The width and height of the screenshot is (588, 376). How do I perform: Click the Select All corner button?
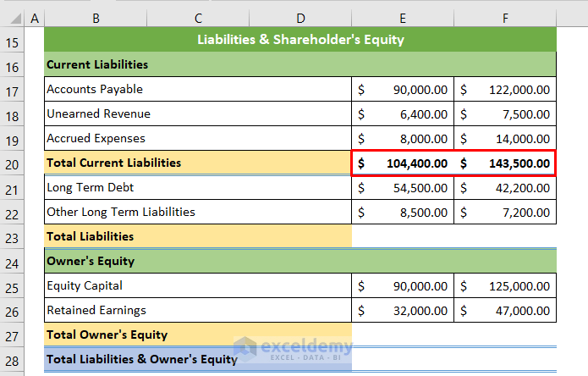(13, 17)
